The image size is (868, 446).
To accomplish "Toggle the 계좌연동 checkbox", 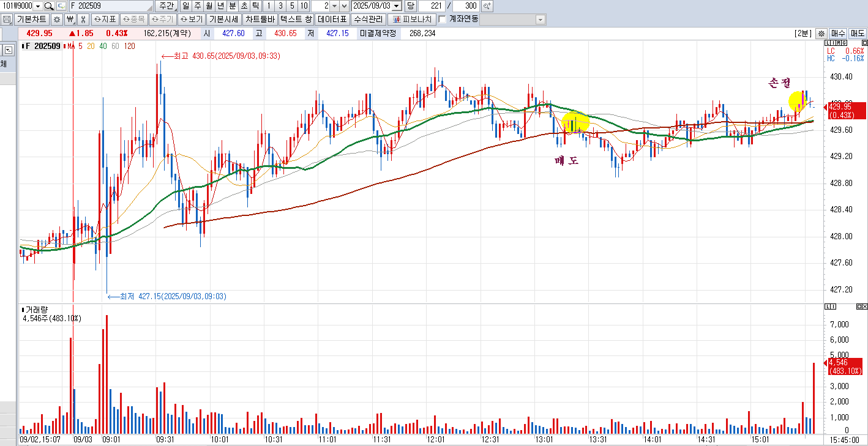I will tap(443, 19).
